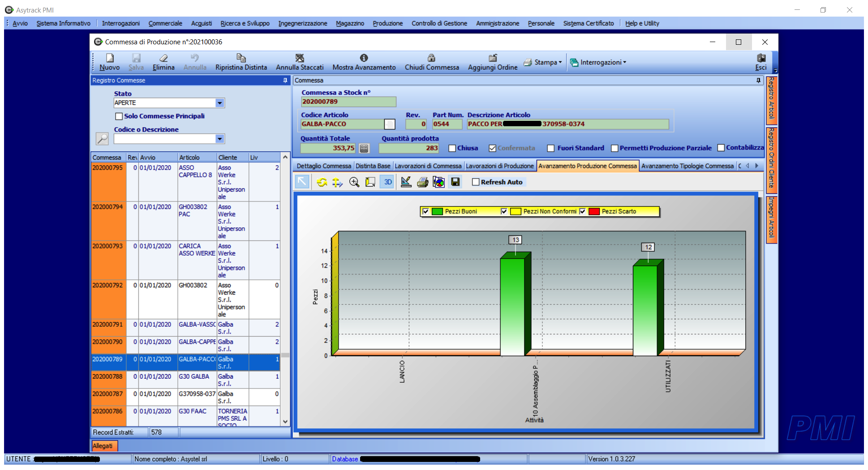
Task: Open Codice o Descrizione dropdown
Action: 219,139
